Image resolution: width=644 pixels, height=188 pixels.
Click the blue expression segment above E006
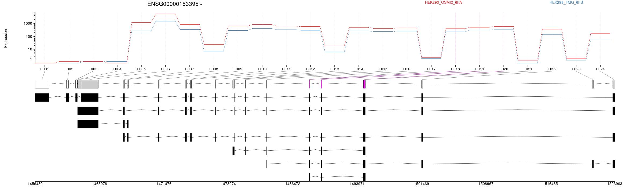tap(165, 21)
